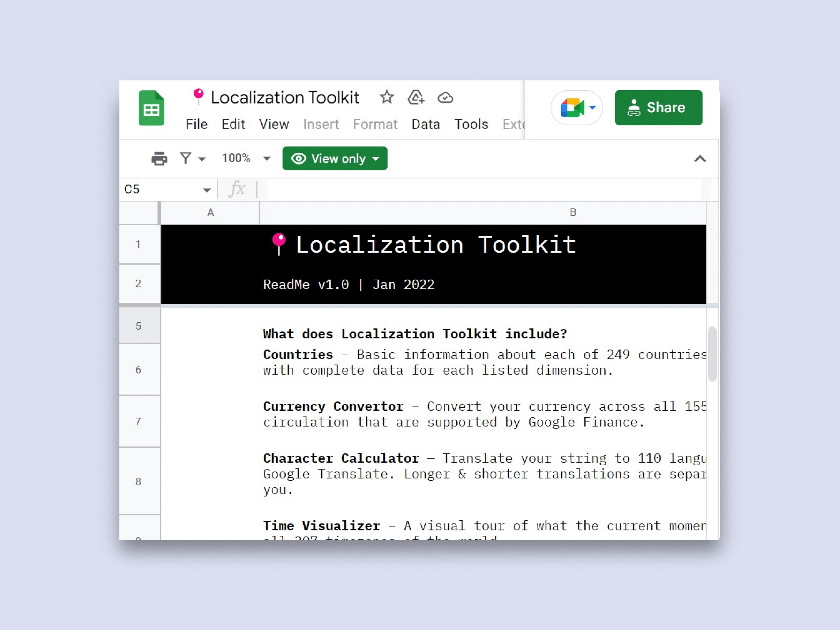The height and width of the screenshot is (630, 840).
Task: Collapse the toolbar with chevron arrow
Action: 700,159
